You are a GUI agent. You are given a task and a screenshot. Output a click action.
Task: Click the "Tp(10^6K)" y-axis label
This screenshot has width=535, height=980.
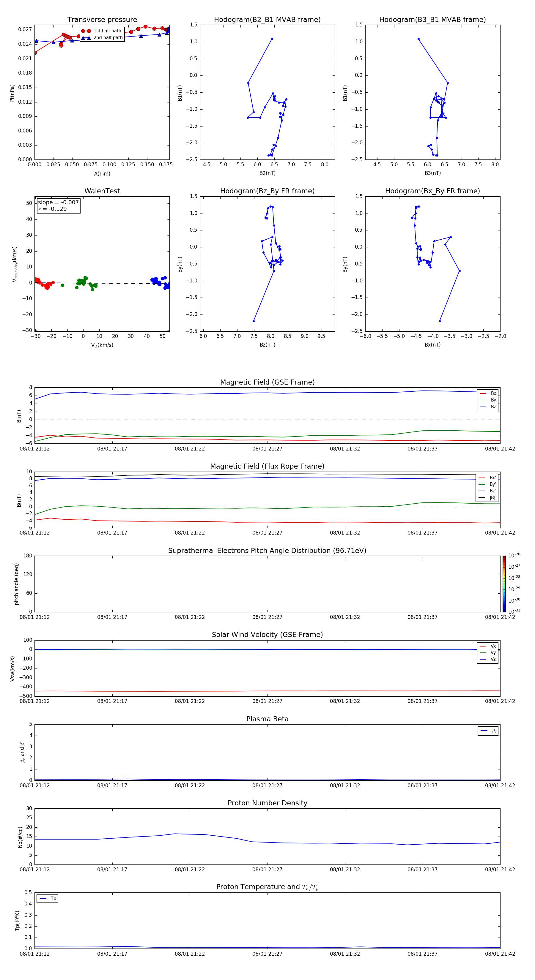pyautogui.click(x=17, y=921)
